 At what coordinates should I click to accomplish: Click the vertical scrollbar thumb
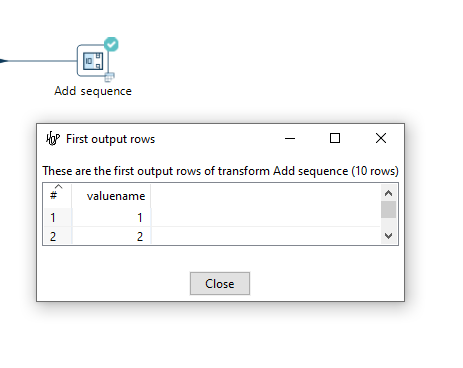[388, 209]
